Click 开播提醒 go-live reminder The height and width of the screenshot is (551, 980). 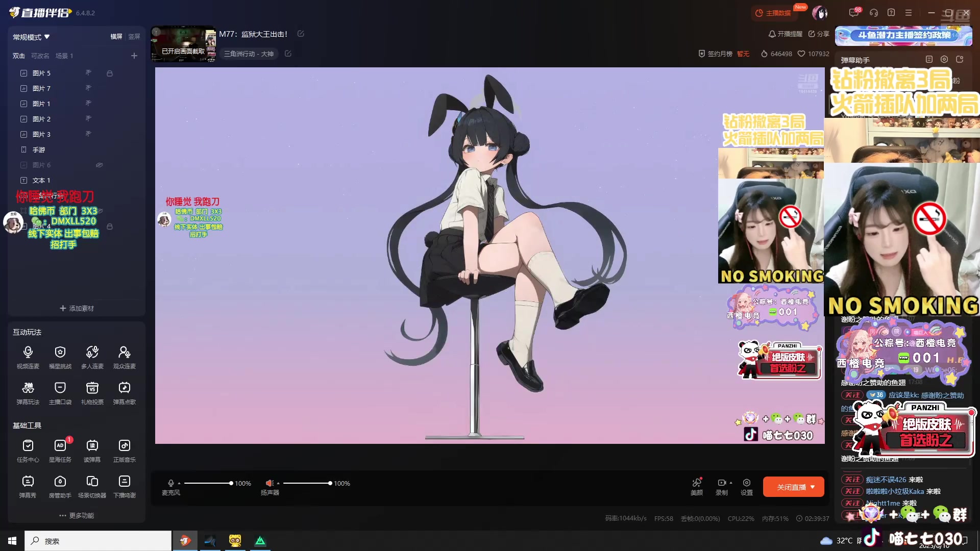tap(786, 34)
